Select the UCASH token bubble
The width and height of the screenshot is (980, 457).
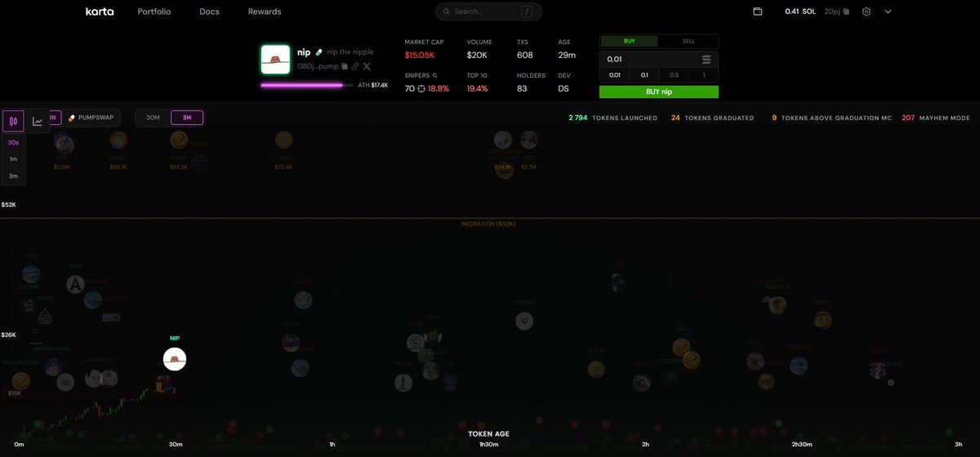[524, 321]
